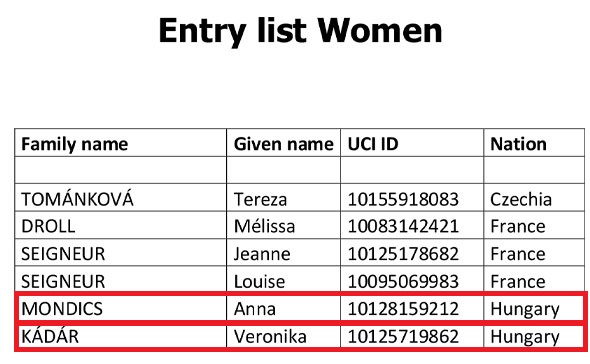Click the given name Jeanne
590x364 pixels.
pos(262,254)
